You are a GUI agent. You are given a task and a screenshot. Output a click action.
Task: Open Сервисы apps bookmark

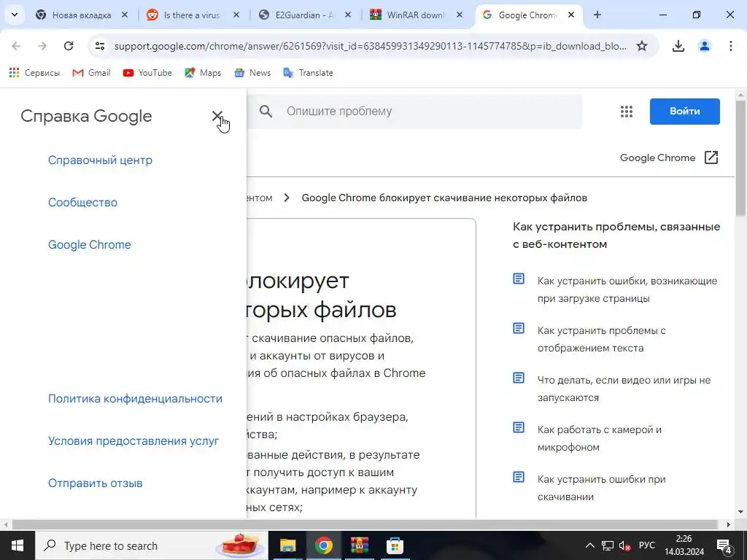[x=34, y=73]
